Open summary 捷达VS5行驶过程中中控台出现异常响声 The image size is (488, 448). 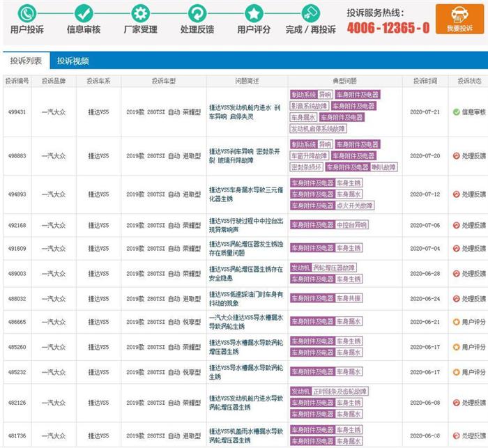point(246,225)
